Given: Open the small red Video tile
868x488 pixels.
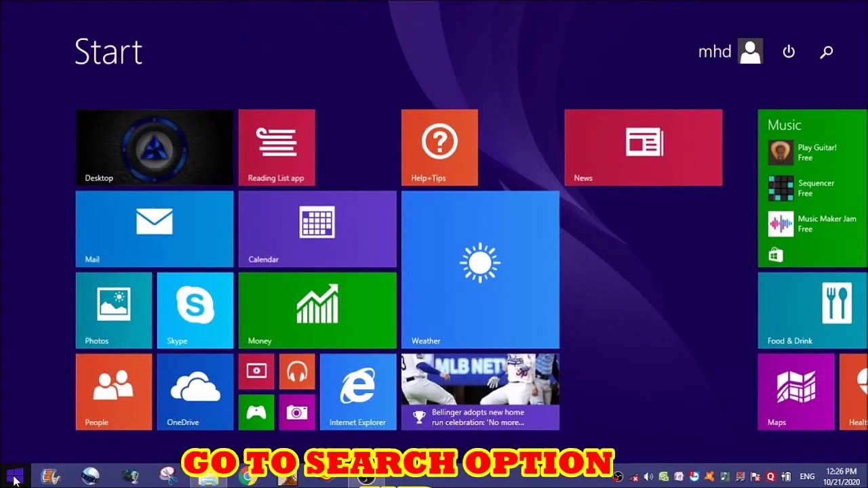Looking at the screenshot, I should click(256, 371).
